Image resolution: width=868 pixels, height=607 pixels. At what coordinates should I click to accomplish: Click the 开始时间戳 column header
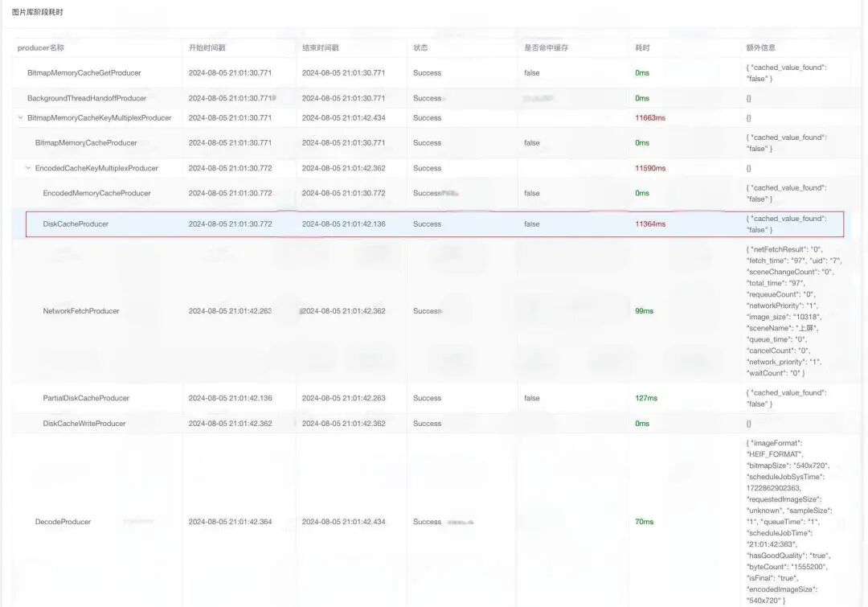click(207, 47)
